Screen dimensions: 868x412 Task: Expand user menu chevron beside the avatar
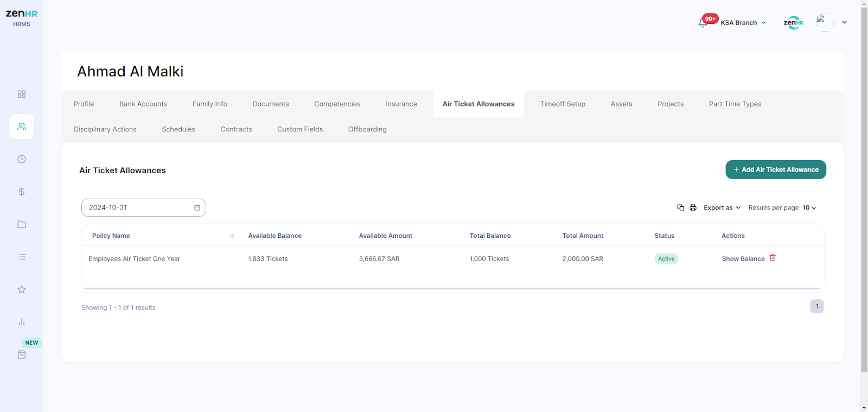tap(844, 22)
